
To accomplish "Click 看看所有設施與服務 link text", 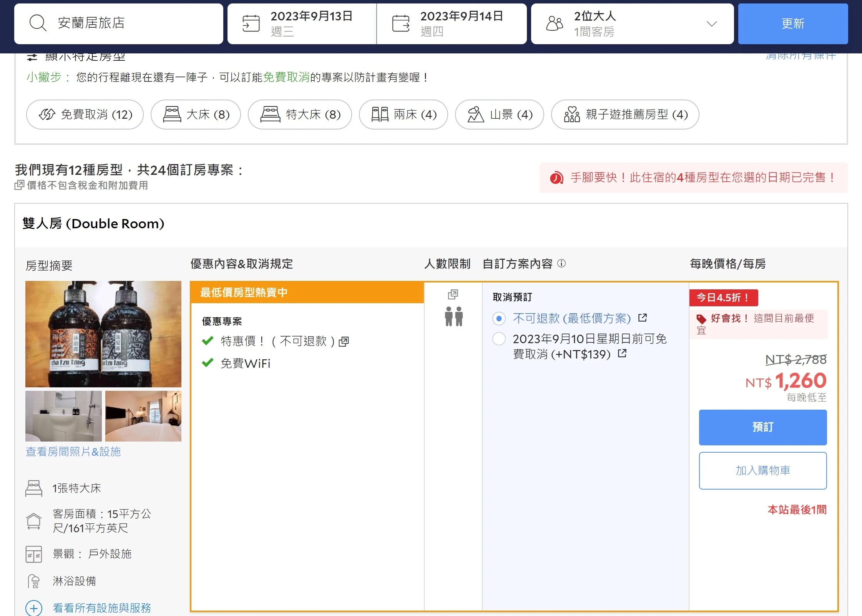I will [x=102, y=608].
